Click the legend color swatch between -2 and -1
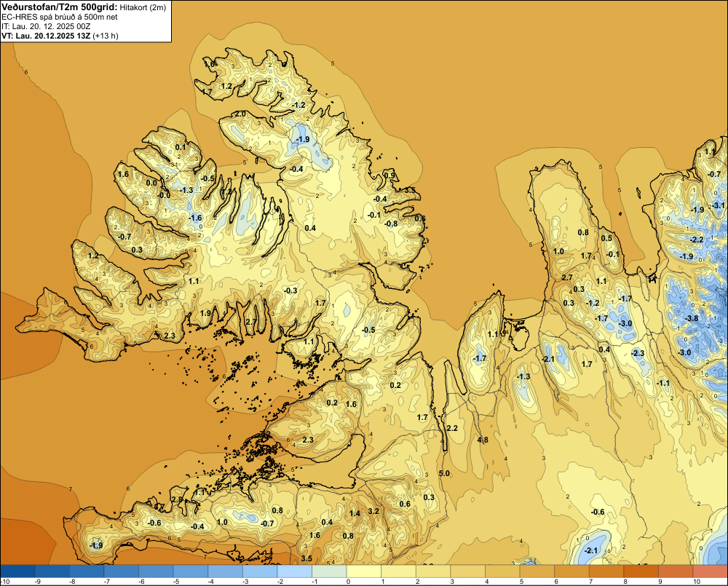Viewport: 728px width, 586px height. (x=294, y=571)
